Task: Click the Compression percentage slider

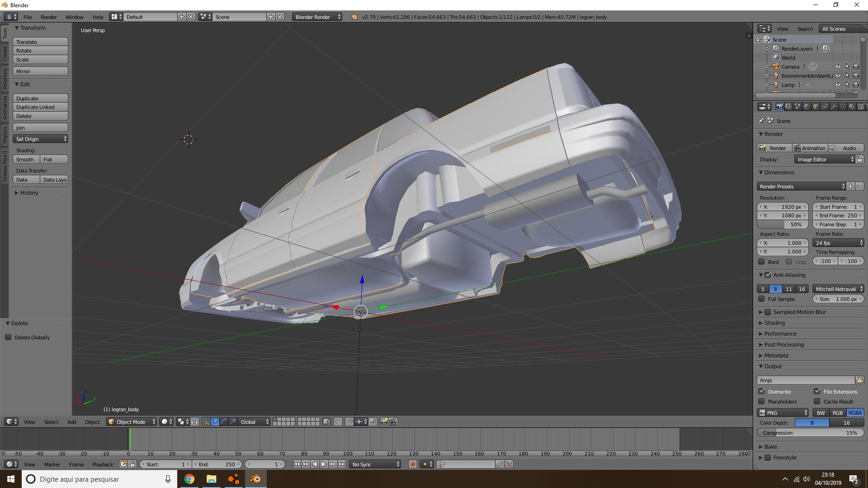Action: (810, 432)
